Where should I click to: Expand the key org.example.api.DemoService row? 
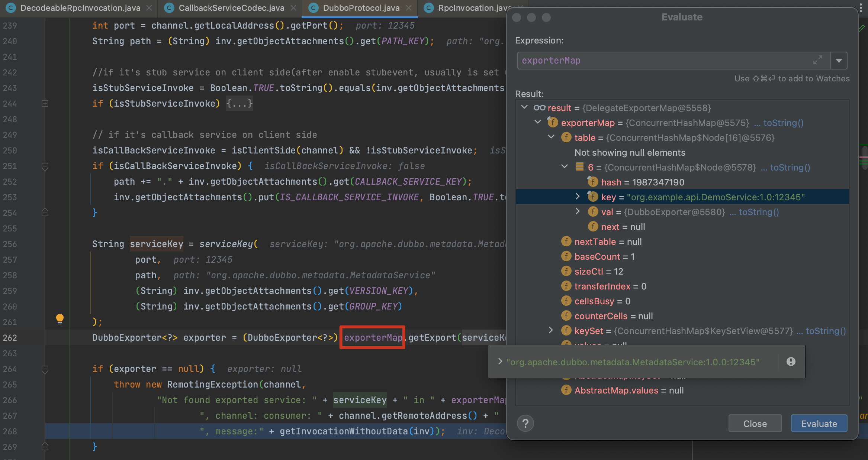[x=578, y=197]
